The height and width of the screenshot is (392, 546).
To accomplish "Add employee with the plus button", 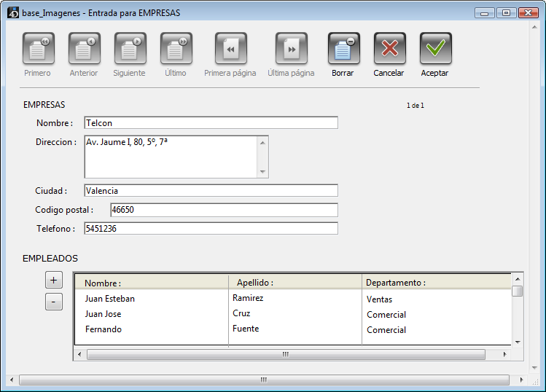I will [53, 280].
